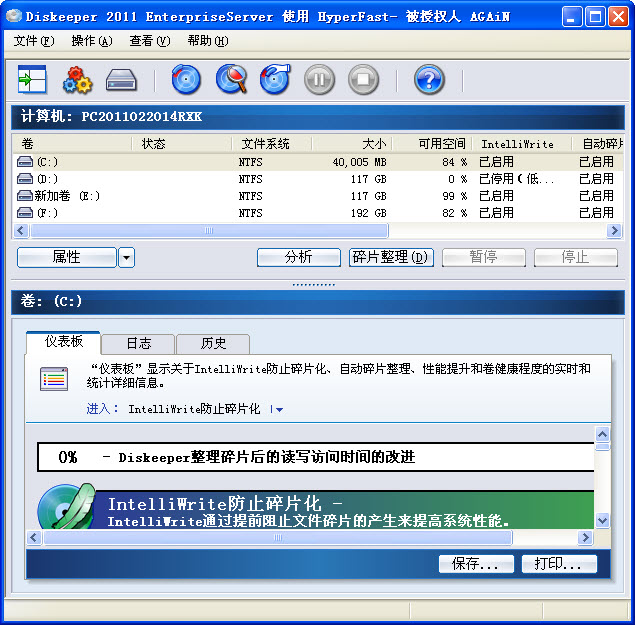
Task: Click volume list scrollbar left arrow
Action: (21, 231)
